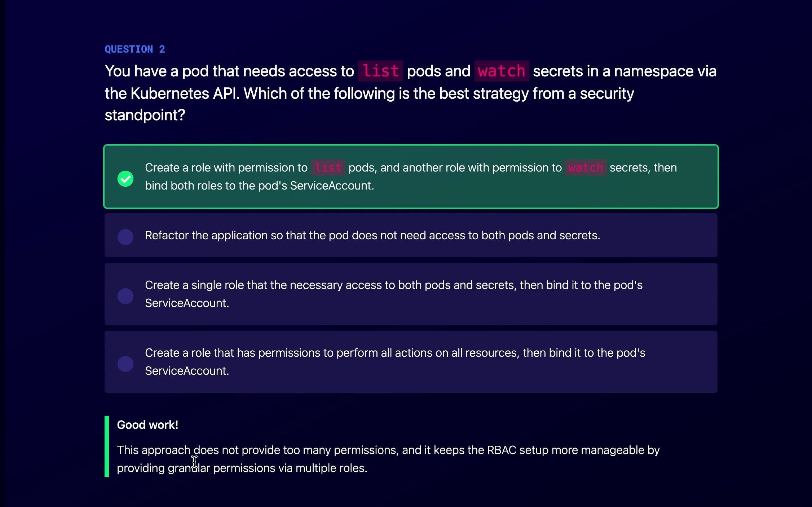Click the word 'standpoint?' in the question
The width and height of the screenshot is (812, 507).
coord(145,115)
